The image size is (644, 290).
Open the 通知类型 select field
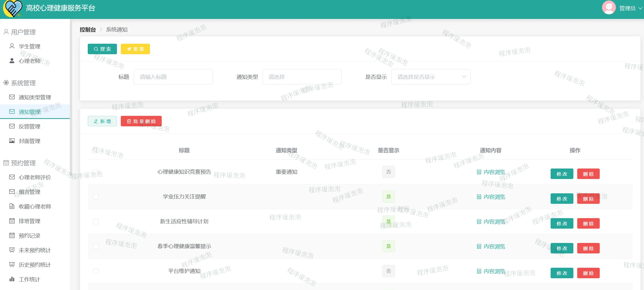pos(302,77)
